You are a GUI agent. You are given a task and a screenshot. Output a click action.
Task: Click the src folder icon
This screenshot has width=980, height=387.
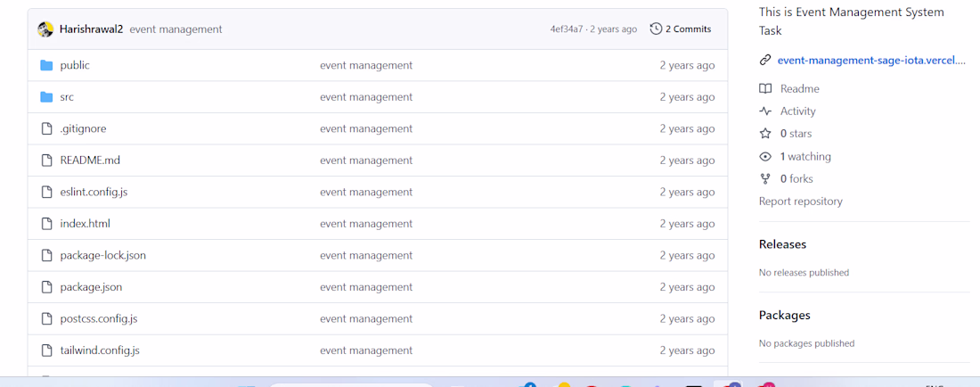(x=47, y=97)
